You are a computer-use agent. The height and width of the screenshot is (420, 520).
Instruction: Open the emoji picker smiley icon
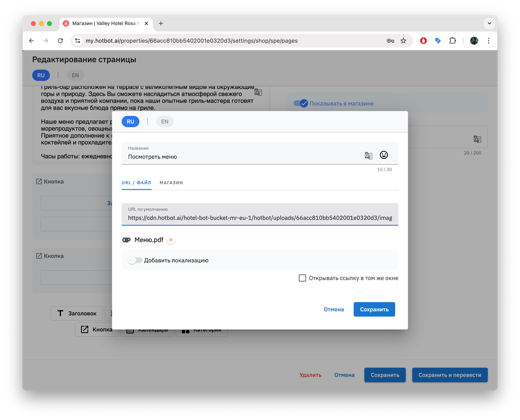click(384, 155)
